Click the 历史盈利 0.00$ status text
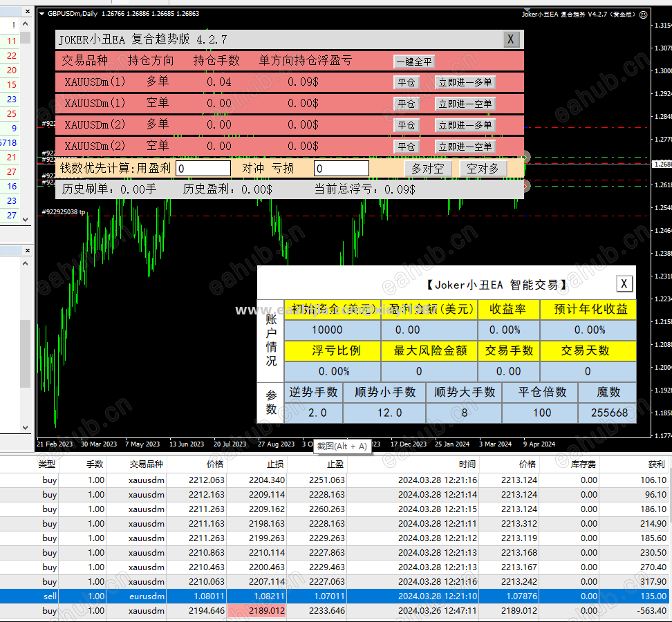The height and width of the screenshot is (622, 672). [227, 189]
